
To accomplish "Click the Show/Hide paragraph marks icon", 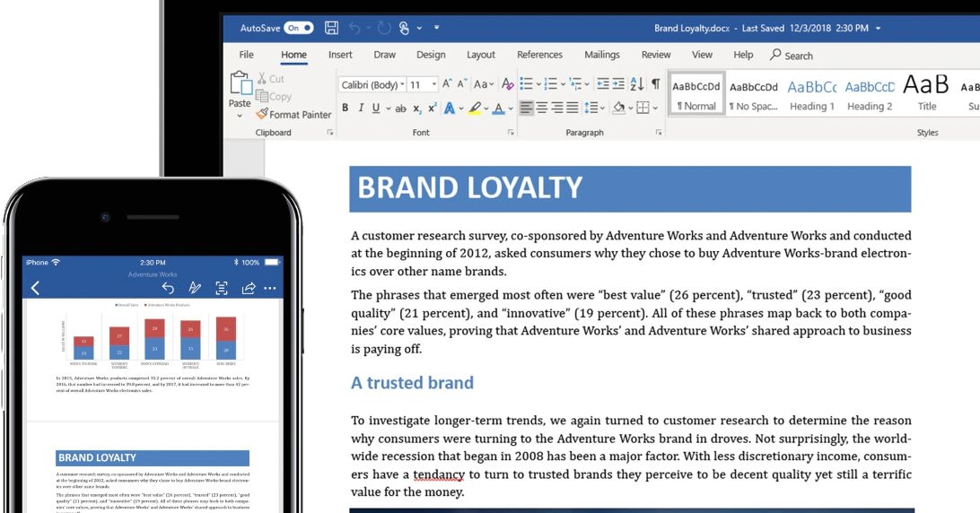I will click(x=656, y=84).
